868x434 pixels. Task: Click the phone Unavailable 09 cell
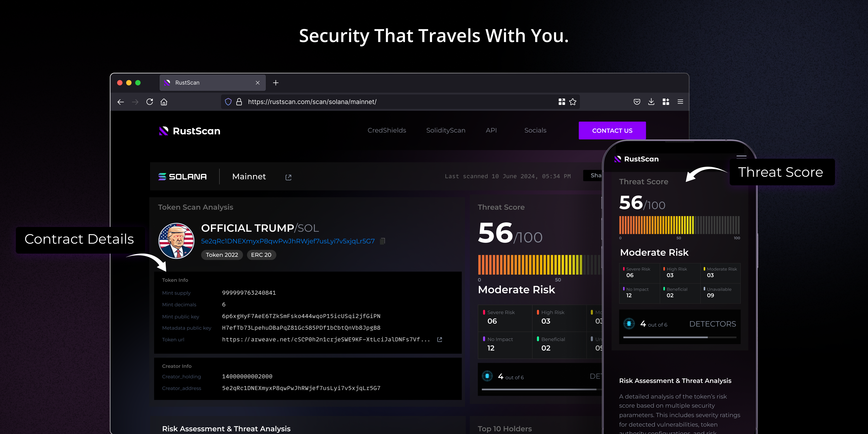coord(720,293)
